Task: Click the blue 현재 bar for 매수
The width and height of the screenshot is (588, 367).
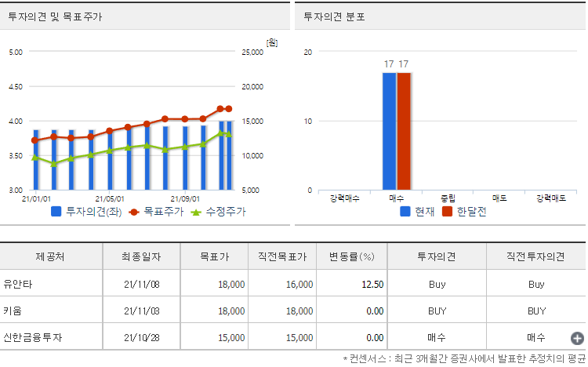Action: (389, 131)
